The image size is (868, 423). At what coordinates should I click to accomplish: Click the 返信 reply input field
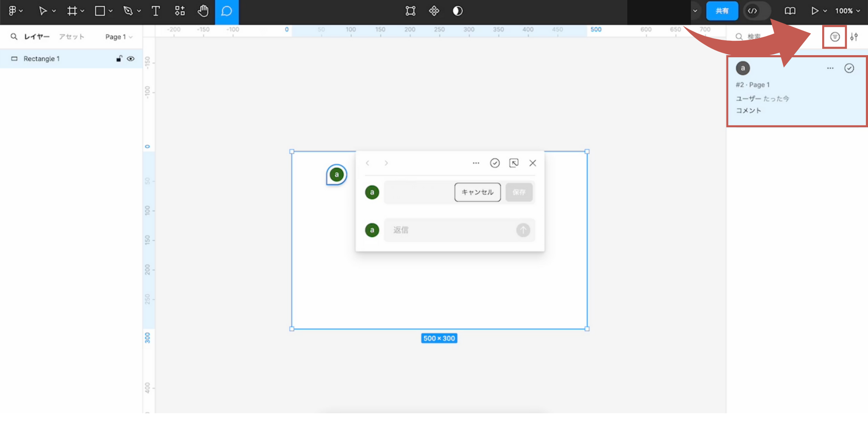449,230
